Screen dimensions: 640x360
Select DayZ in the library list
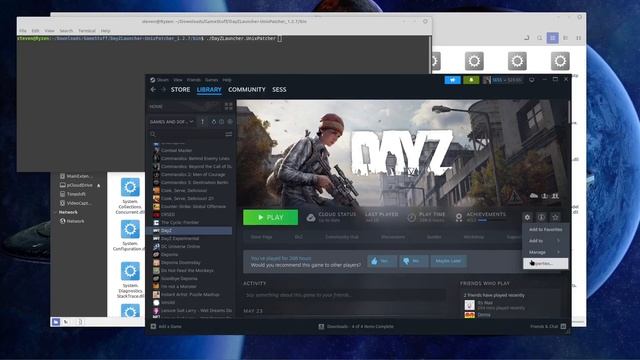point(190,231)
